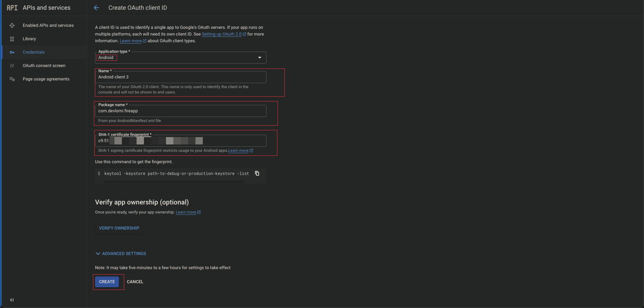Click the Verify Ownership button

119,228
